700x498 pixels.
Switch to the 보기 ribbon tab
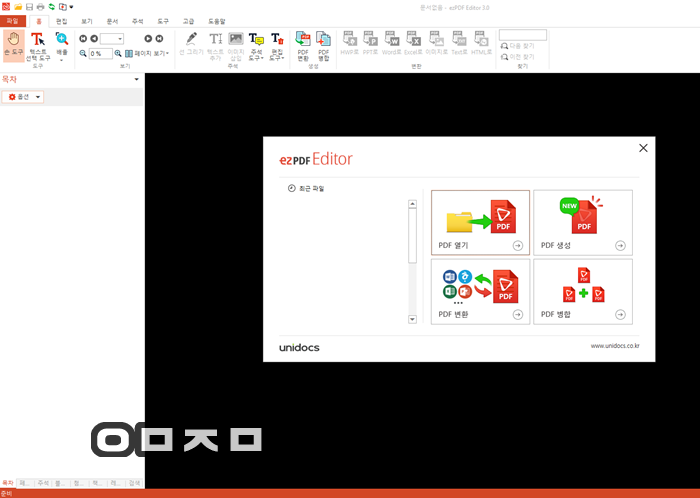(x=87, y=21)
